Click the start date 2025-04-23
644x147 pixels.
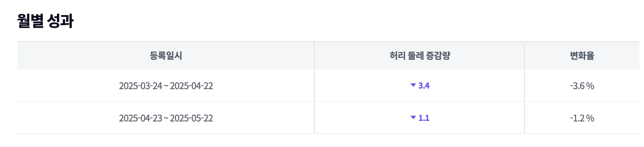point(140,118)
